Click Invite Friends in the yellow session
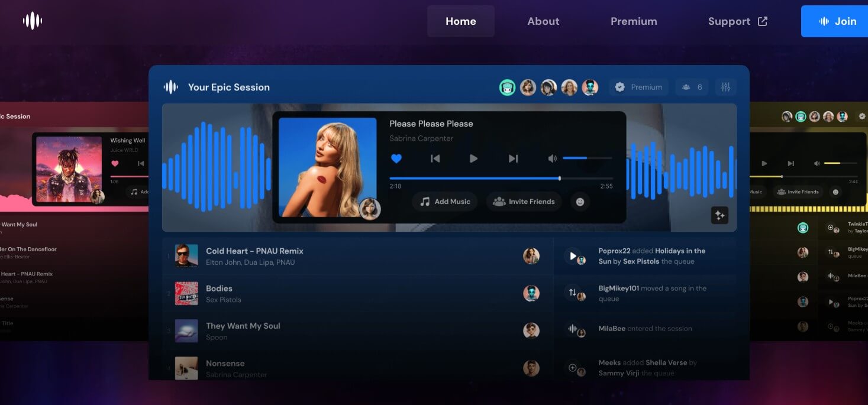 798,192
